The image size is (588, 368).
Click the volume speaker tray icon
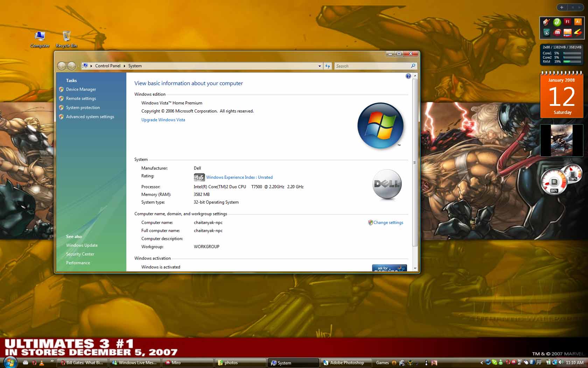click(561, 362)
